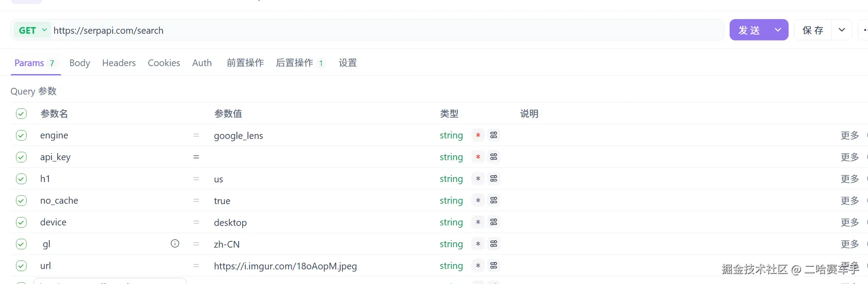This screenshot has height=284, width=868.
Task: Uncheck the gl parameter checkbox
Action: 21,244
